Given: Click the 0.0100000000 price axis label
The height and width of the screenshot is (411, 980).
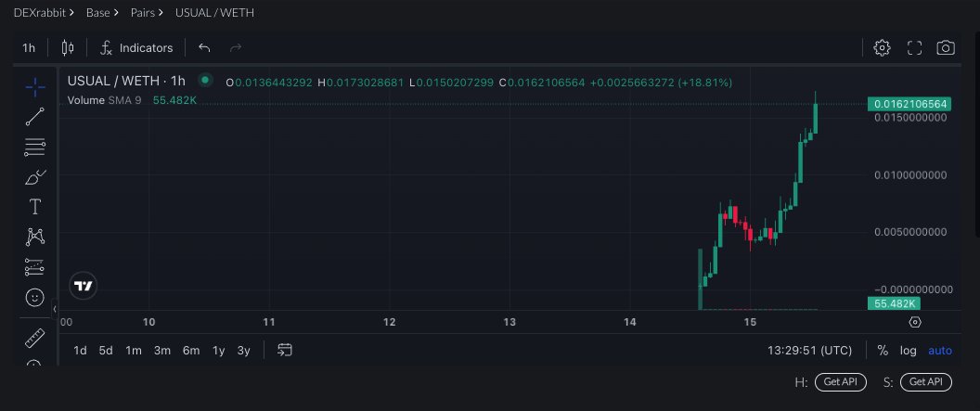Looking at the screenshot, I should tap(910, 175).
